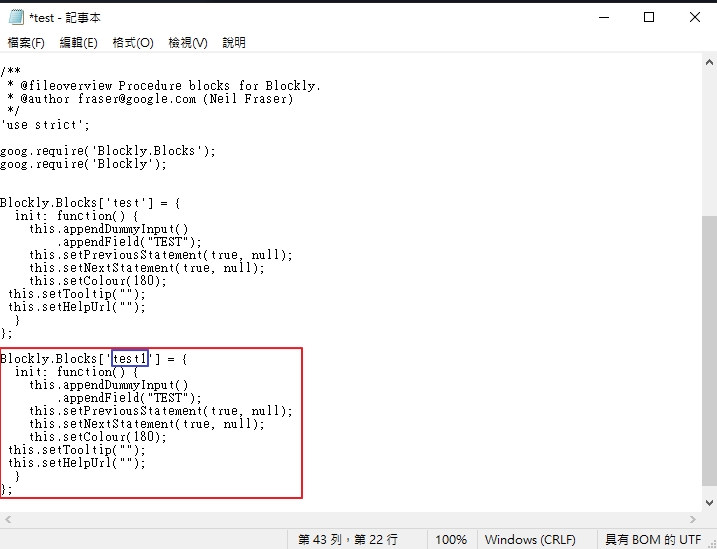
Task: Click the window resize grip at the corner
Action: click(x=711, y=543)
